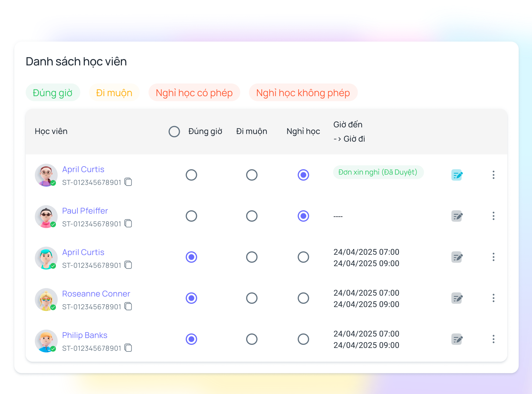The height and width of the screenshot is (394, 532).
Task: Select Đi muộn for April Curtis
Action: [252, 175]
